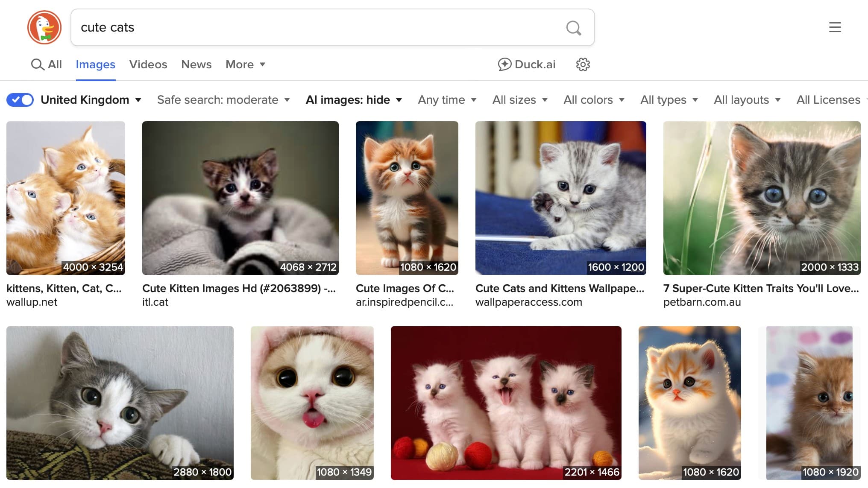This screenshot has width=868, height=488.
Task: Open Duck.ai chat
Action: [x=527, y=64]
